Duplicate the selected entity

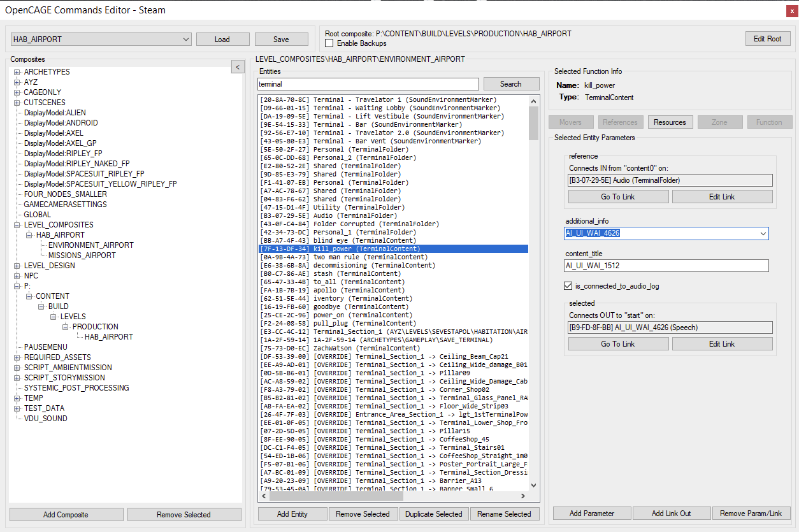[433, 514]
